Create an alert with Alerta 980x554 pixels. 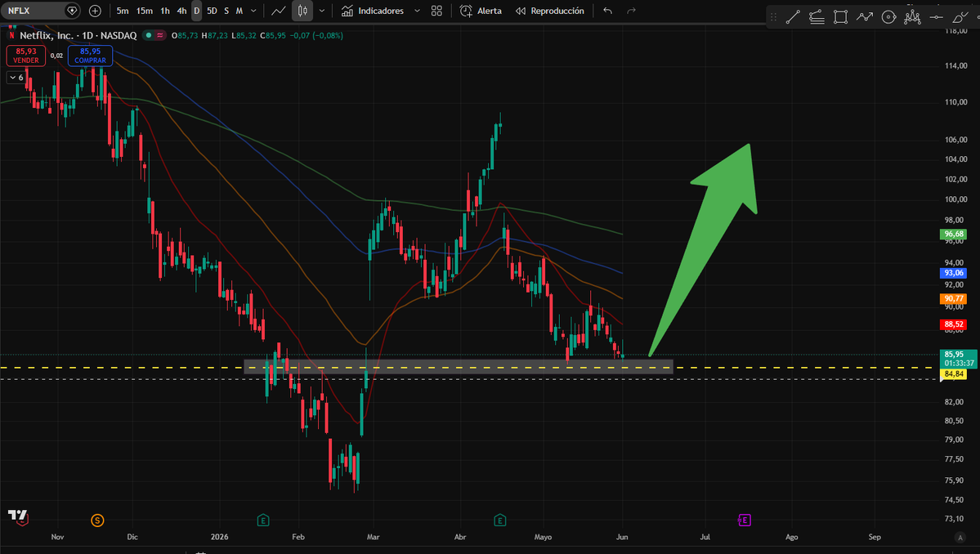(x=481, y=11)
